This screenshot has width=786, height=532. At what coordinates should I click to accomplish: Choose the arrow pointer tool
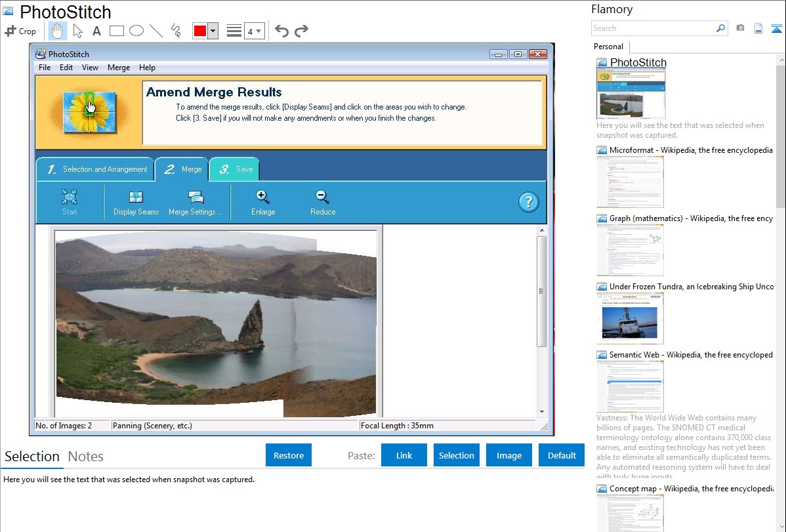point(77,31)
